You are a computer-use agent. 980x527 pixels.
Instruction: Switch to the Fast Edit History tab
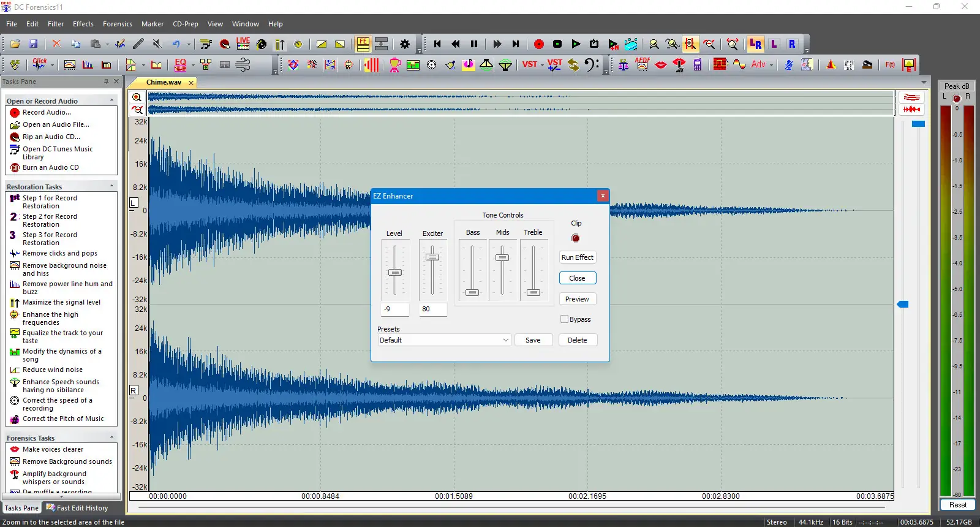point(78,508)
